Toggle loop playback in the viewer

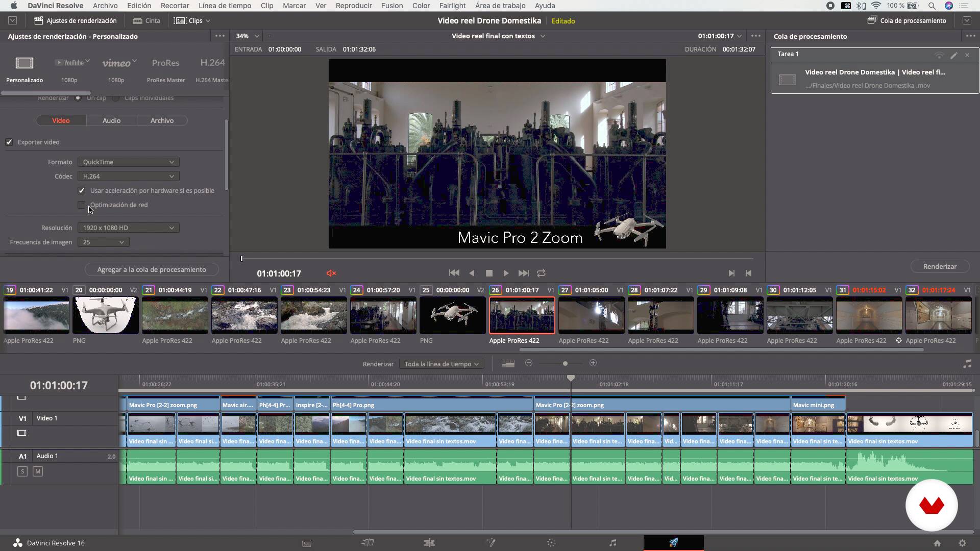541,273
